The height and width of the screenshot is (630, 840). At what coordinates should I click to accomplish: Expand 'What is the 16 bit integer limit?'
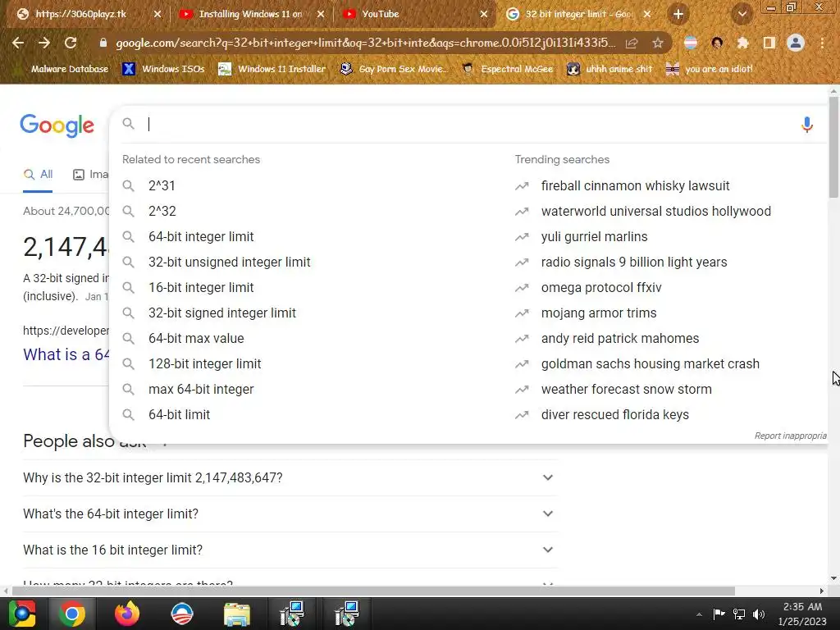tap(290, 550)
